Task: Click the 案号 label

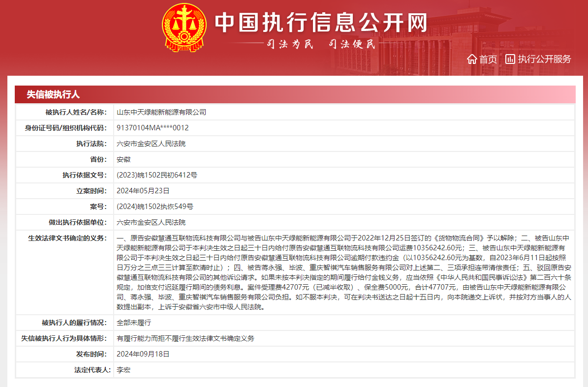Action: tap(98, 207)
